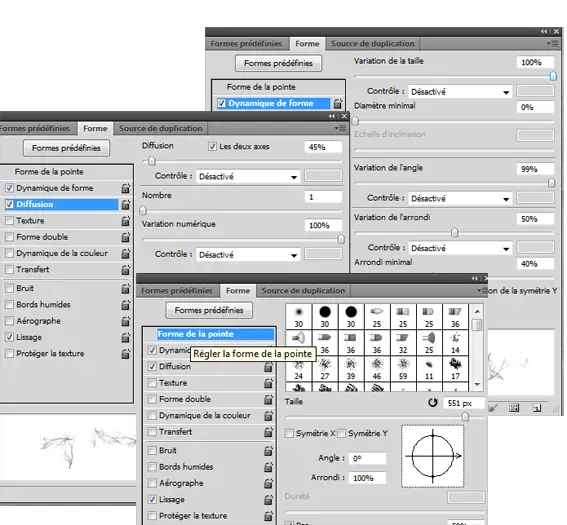
Task: Select the brush tip thumbnail numbered 59
Action: pos(403,369)
